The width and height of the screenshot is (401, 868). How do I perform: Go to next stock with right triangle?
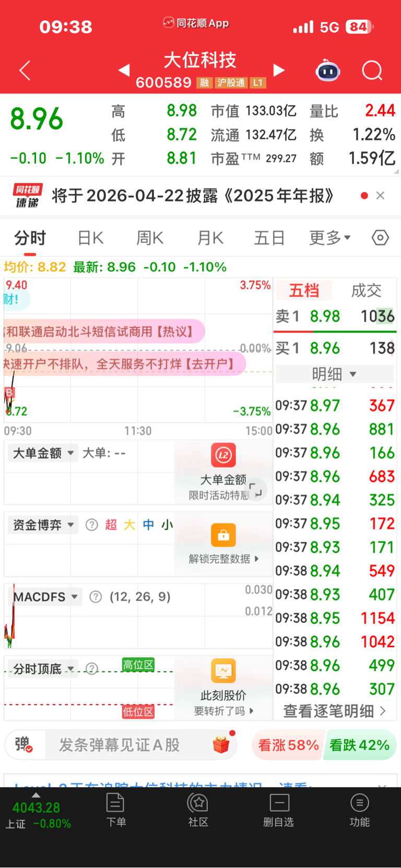point(279,70)
